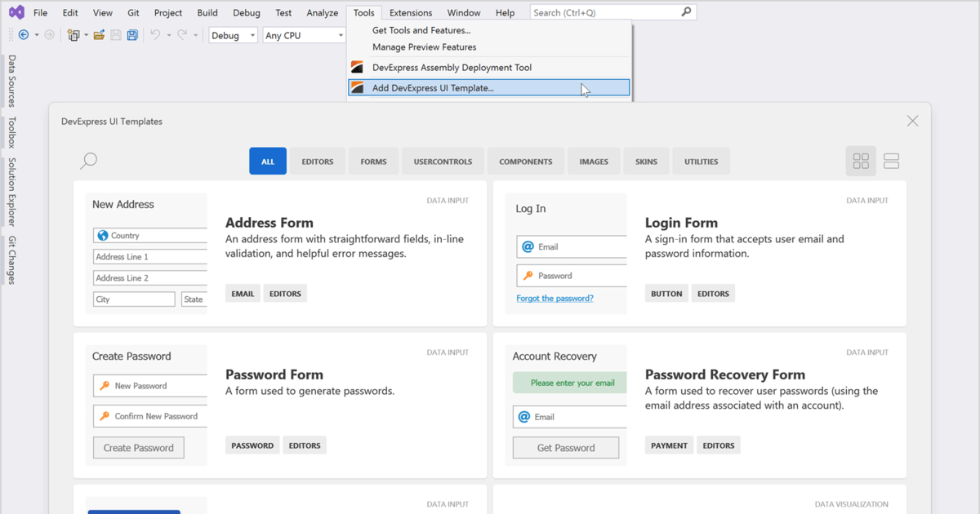Image resolution: width=980 pixels, height=514 pixels.
Task: Click the Undo icon in the toolbar
Action: tap(156, 34)
